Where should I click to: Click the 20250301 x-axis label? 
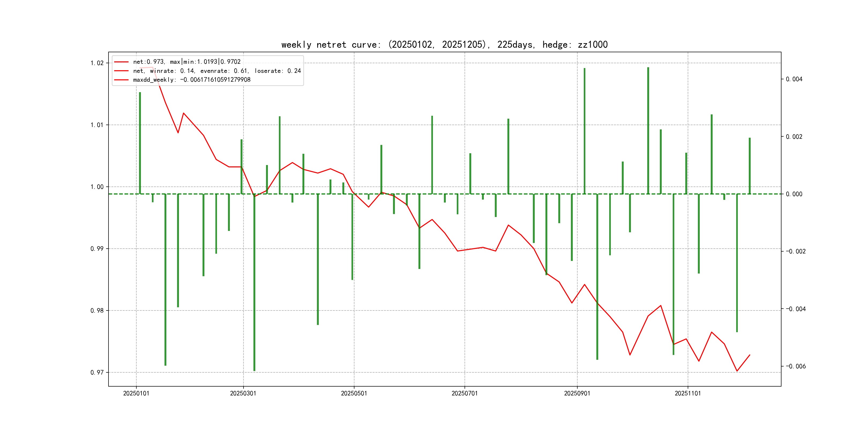point(243,393)
